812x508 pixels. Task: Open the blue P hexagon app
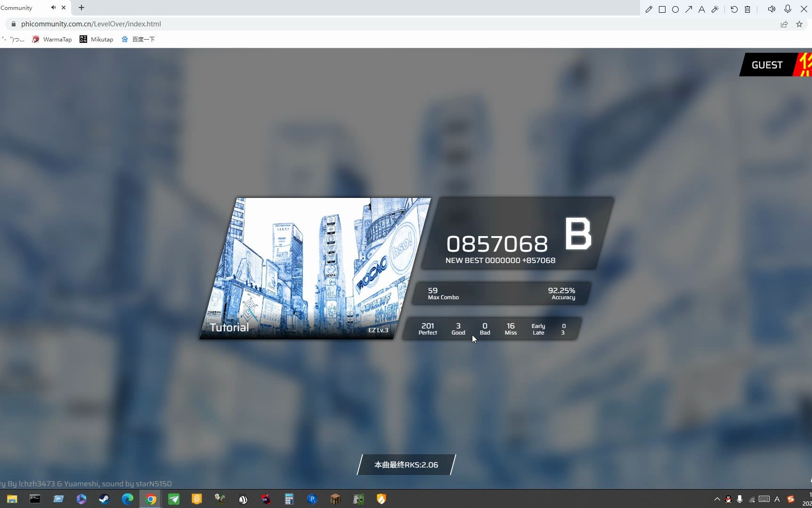pos(312,499)
